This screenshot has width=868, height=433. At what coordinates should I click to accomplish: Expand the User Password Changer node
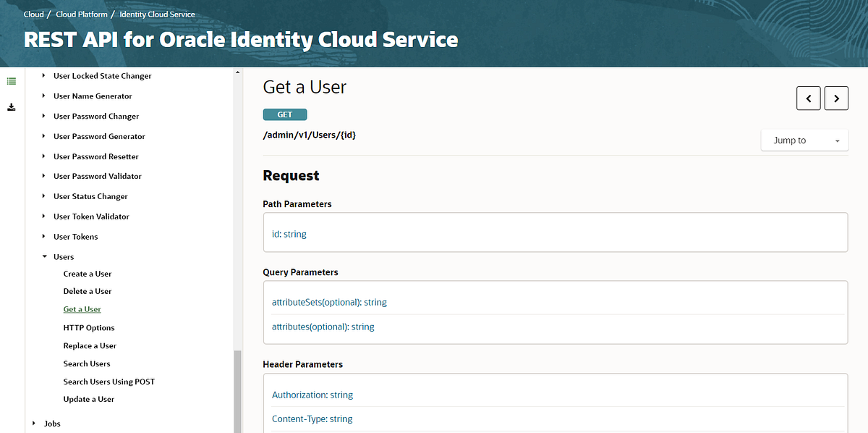pos(44,116)
